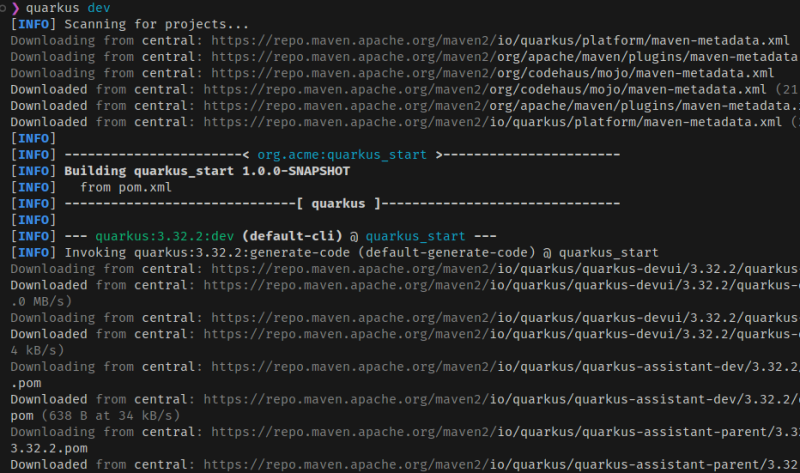The image size is (800, 473).
Task: Click the wrapped "4 kB/s)" speed fragment
Action: [37, 351]
